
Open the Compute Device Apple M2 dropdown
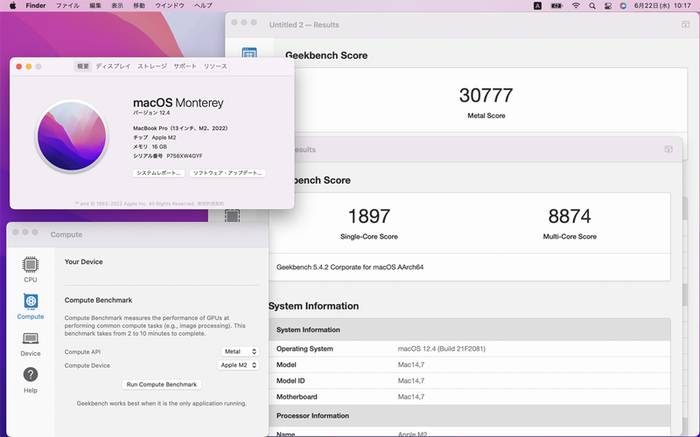[x=238, y=365]
